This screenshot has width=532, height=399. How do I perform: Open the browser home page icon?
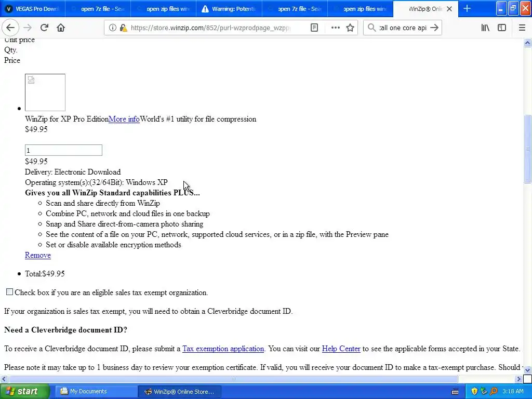pyautogui.click(x=61, y=28)
